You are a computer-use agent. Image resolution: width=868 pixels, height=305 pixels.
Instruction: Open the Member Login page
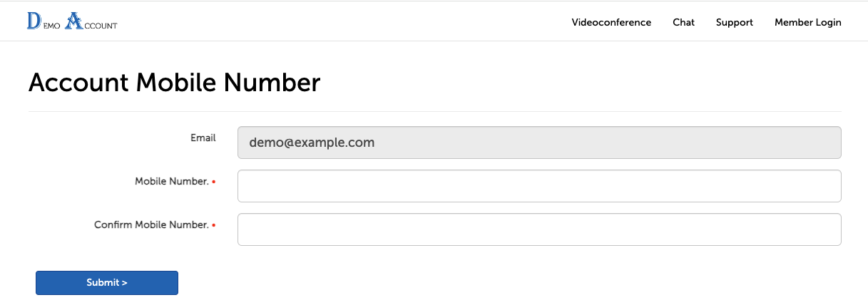coord(807,22)
